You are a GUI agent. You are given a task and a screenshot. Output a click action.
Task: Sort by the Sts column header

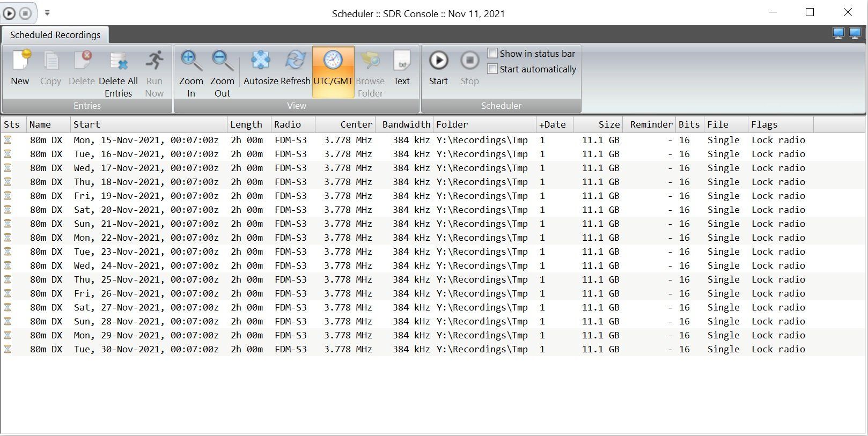coord(13,124)
